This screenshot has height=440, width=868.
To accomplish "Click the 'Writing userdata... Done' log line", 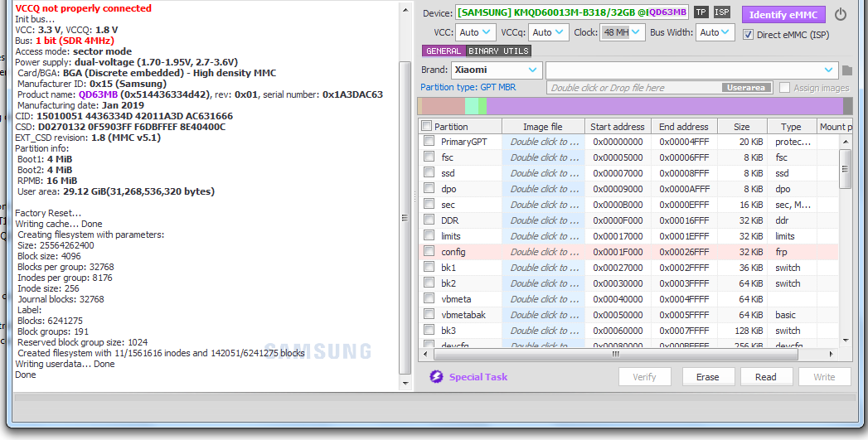I will point(65,364).
